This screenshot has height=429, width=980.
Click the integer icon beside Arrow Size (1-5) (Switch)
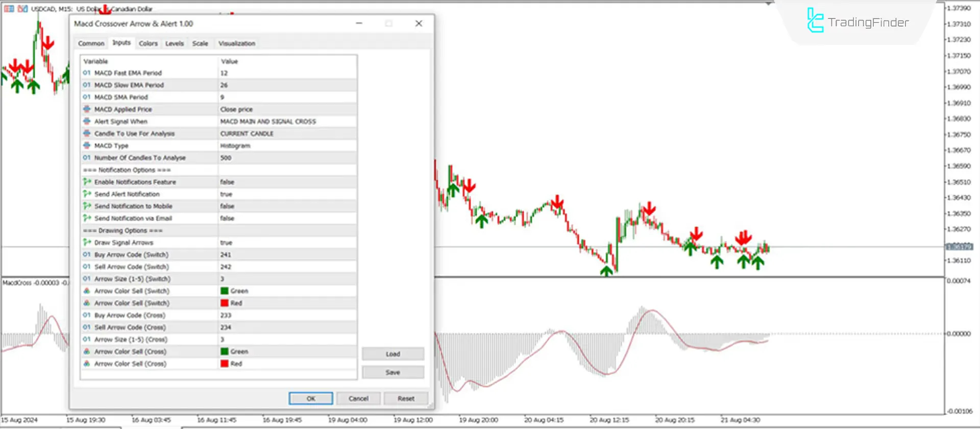87,279
